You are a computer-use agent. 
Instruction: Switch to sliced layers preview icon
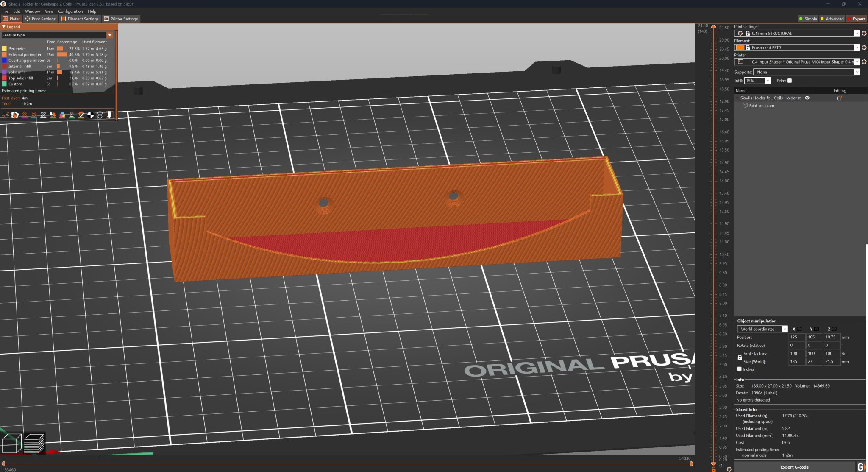[34, 444]
